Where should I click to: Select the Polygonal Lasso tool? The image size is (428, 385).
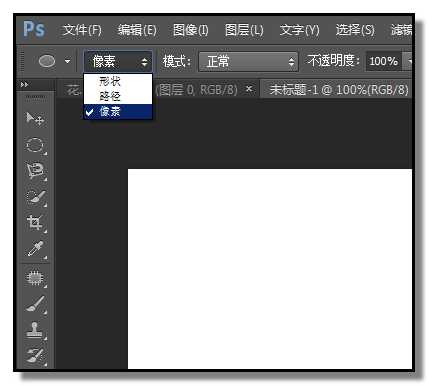(35, 171)
